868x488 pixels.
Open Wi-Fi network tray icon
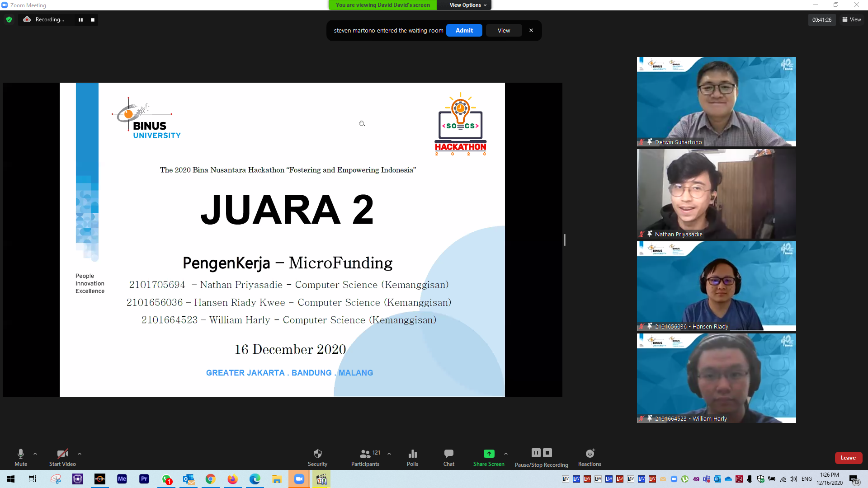783,479
